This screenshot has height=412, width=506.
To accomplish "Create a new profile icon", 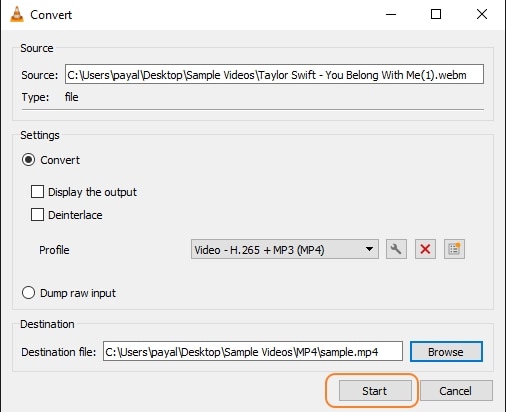I will [x=454, y=249].
